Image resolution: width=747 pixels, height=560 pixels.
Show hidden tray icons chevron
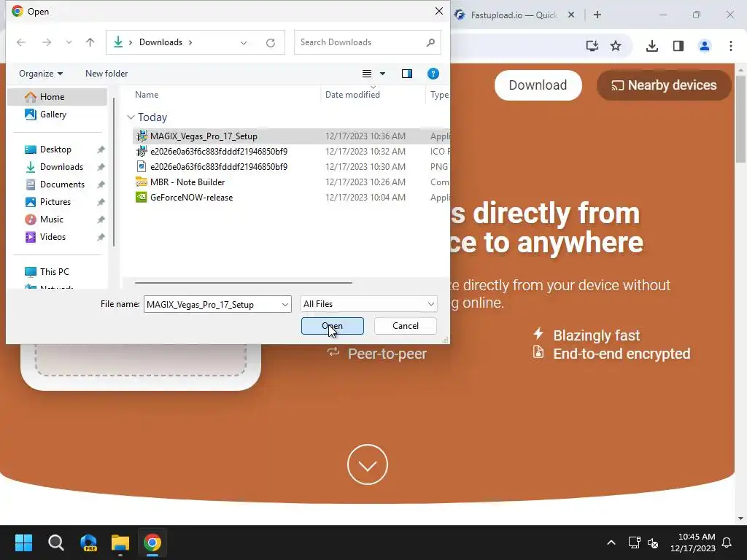(x=611, y=542)
